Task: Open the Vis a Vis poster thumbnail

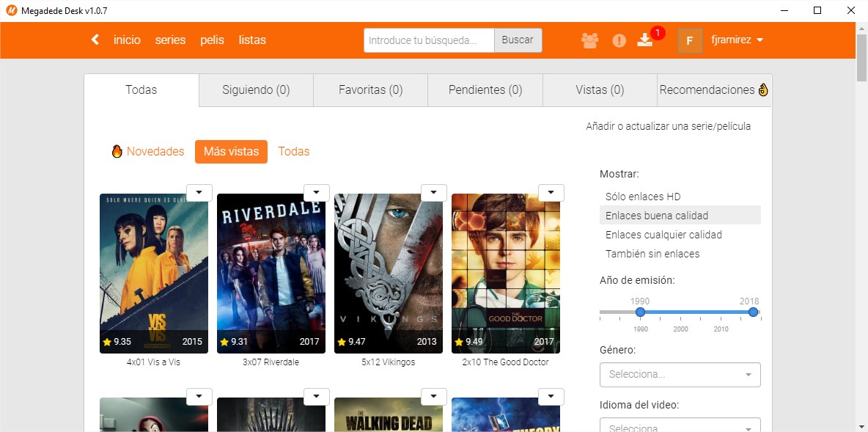Action: click(154, 274)
